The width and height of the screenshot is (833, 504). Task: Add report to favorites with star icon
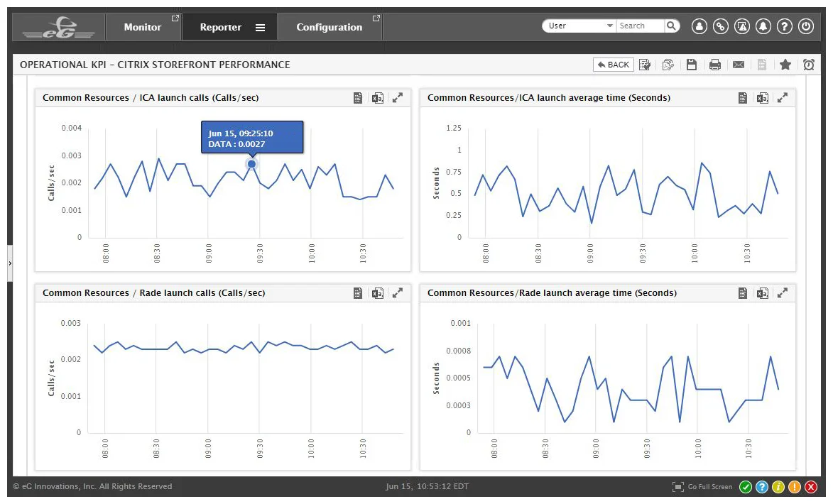(785, 65)
